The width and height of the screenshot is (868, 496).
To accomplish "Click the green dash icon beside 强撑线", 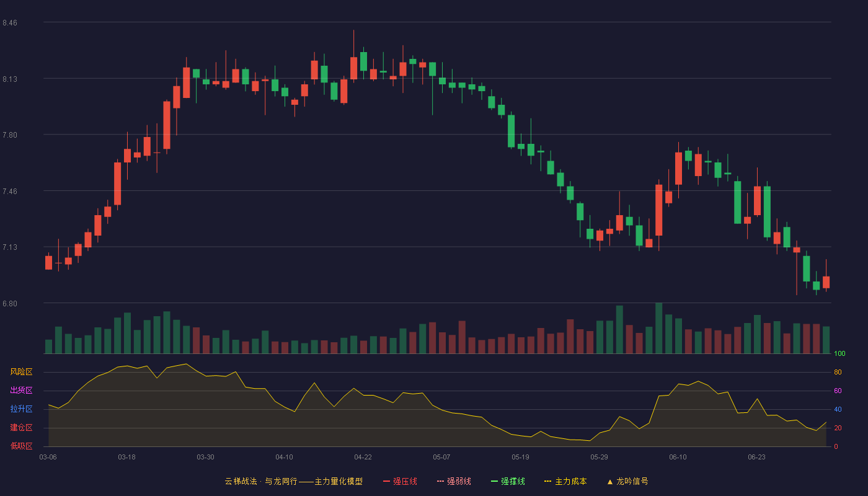I will click(x=494, y=481).
